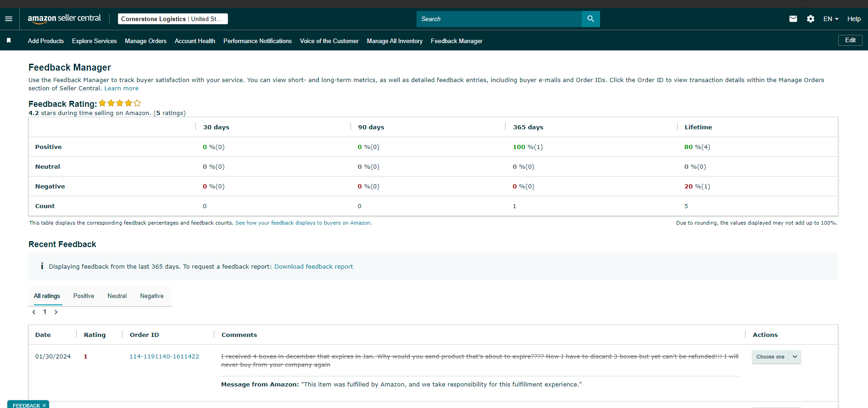
Task: Open the messages envelope icon
Action: pyautogui.click(x=793, y=19)
